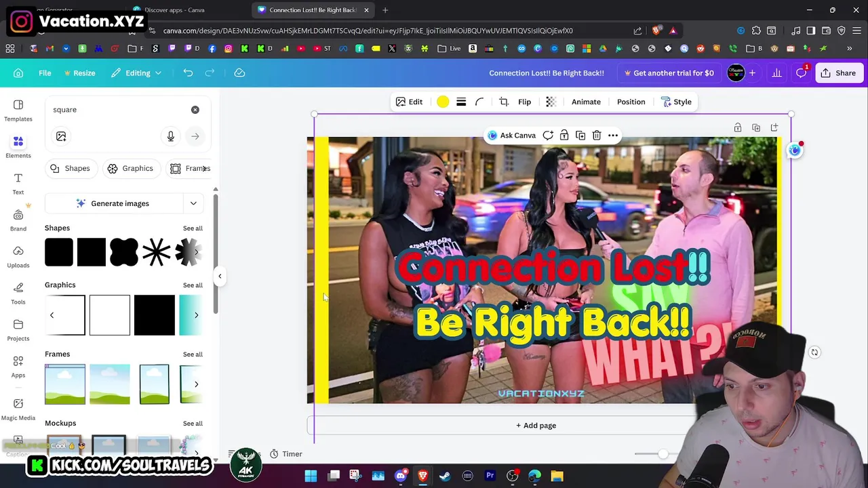
Task: Select the Graphics filter chip
Action: pyautogui.click(x=130, y=168)
